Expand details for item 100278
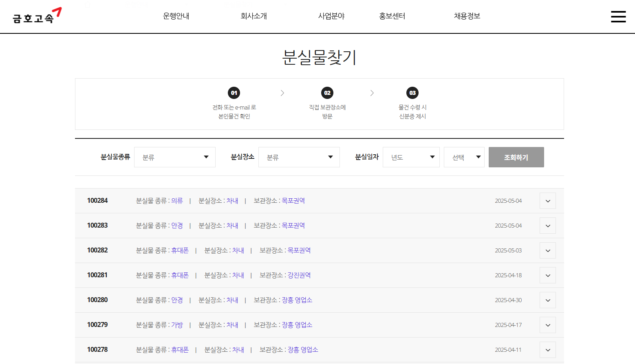Image resolution: width=635 pixels, height=364 pixels. [x=547, y=349]
